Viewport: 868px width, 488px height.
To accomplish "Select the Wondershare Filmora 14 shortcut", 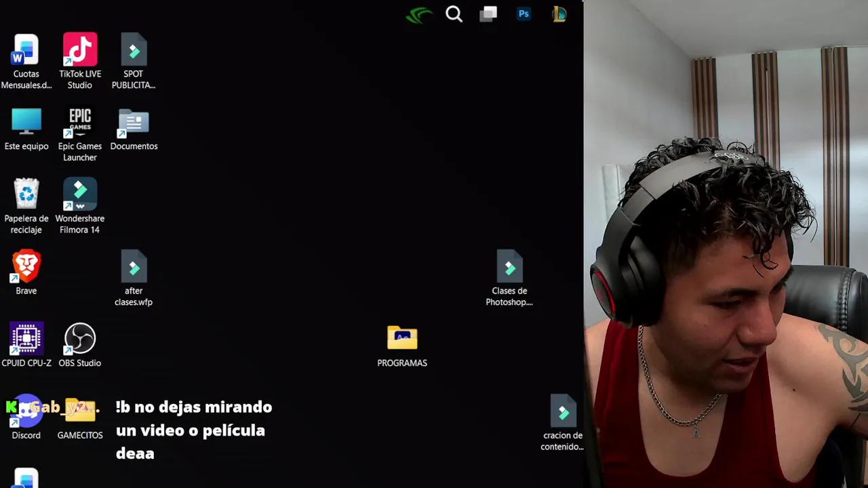I will tap(80, 206).
